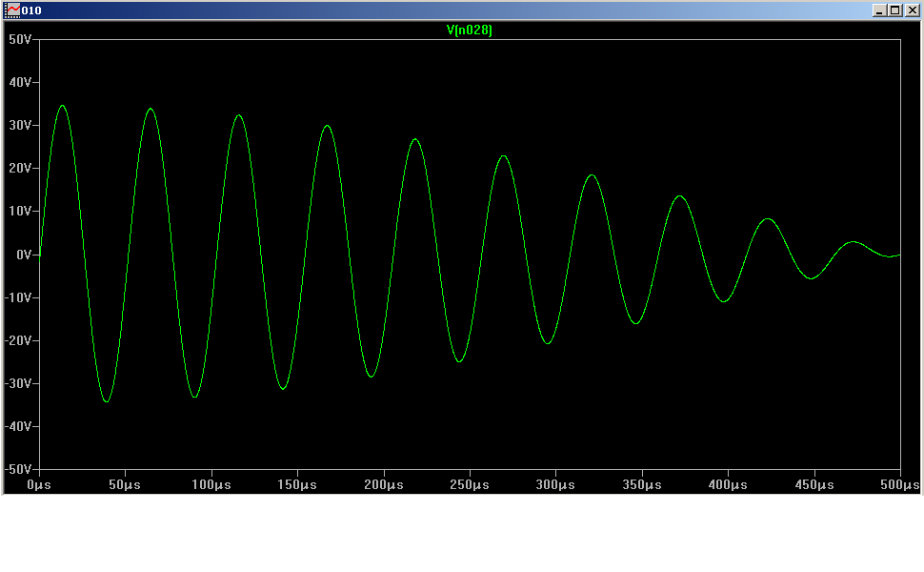
Task: Click the -40V vertical axis label
Action: tap(18, 426)
